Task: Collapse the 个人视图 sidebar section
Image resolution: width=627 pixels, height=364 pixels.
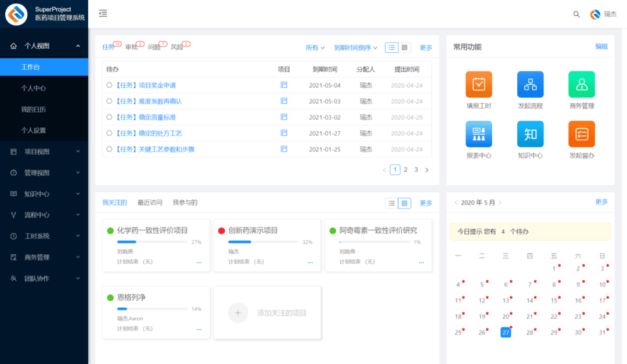Action: (44, 46)
